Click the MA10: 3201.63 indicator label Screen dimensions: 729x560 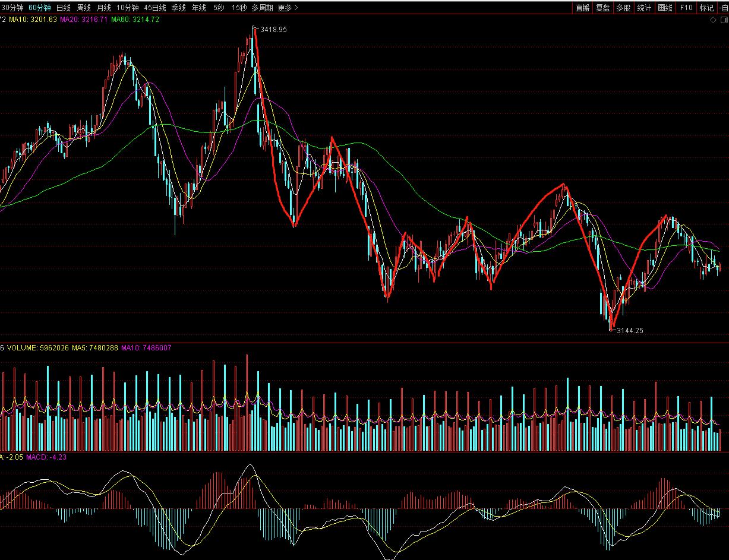click(x=33, y=20)
